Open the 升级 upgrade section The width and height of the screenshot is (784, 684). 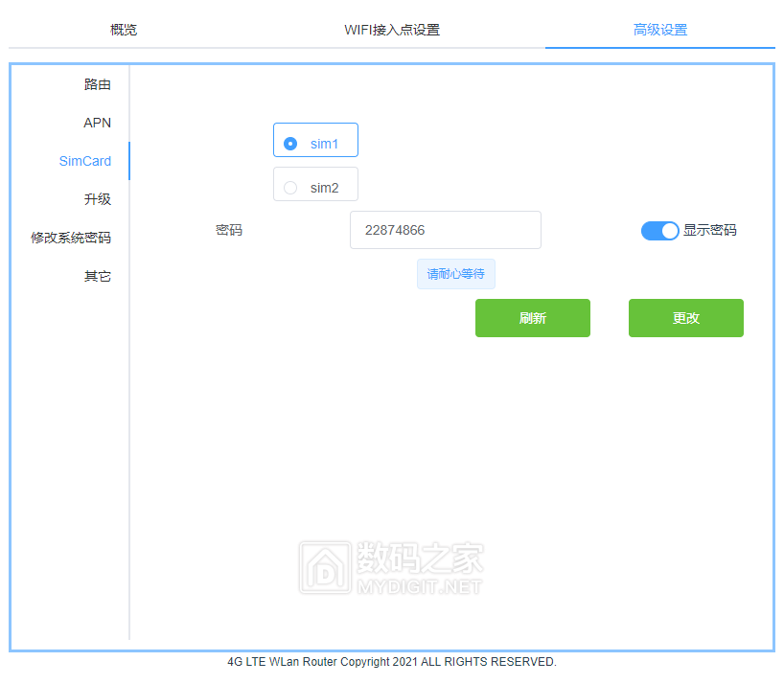click(98, 199)
